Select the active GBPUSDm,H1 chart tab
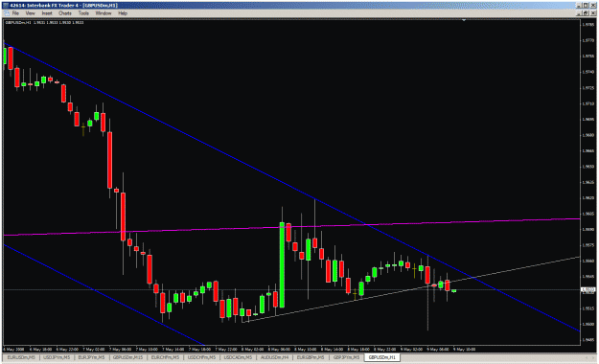The width and height of the screenshot is (599, 364). click(x=382, y=357)
